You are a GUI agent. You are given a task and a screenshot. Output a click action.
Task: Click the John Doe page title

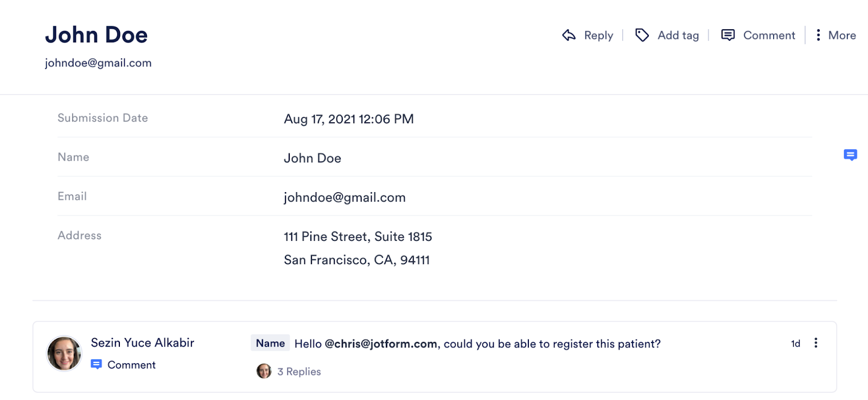pyautogui.click(x=96, y=35)
